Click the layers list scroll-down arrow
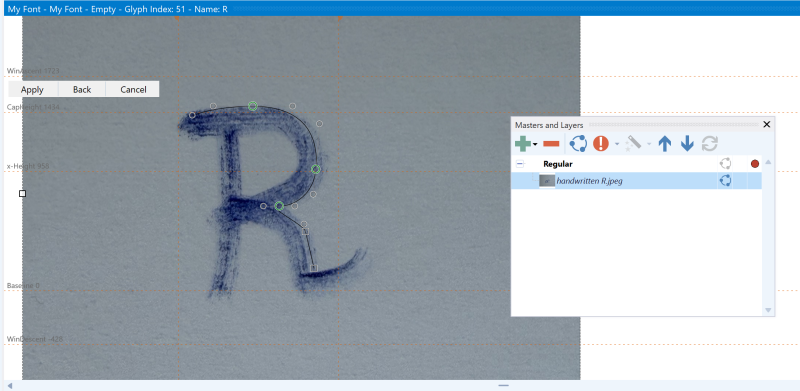This screenshot has width=800, height=391. pyautogui.click(x=768, y=310)
